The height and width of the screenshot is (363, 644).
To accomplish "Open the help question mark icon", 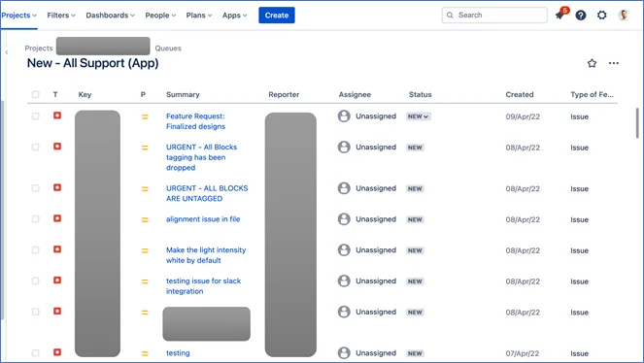I will 580,16.
